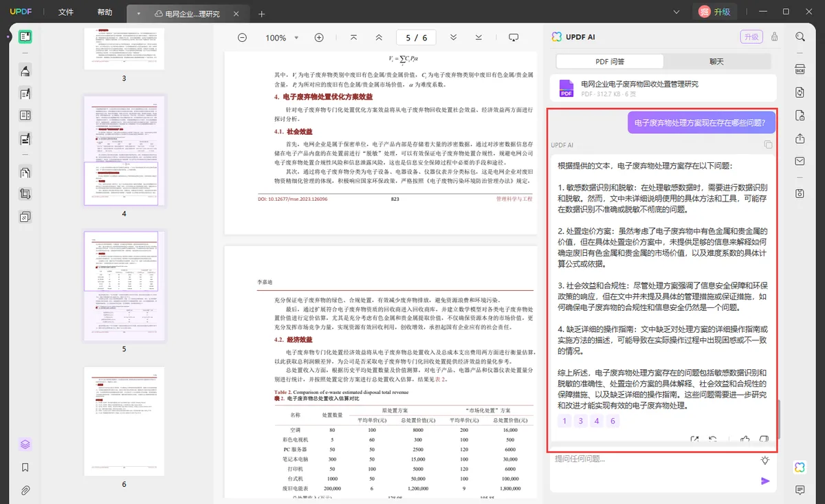825x504 pixels.
Task: Open the tab list dropdown arrow
Action: [138, 13]
